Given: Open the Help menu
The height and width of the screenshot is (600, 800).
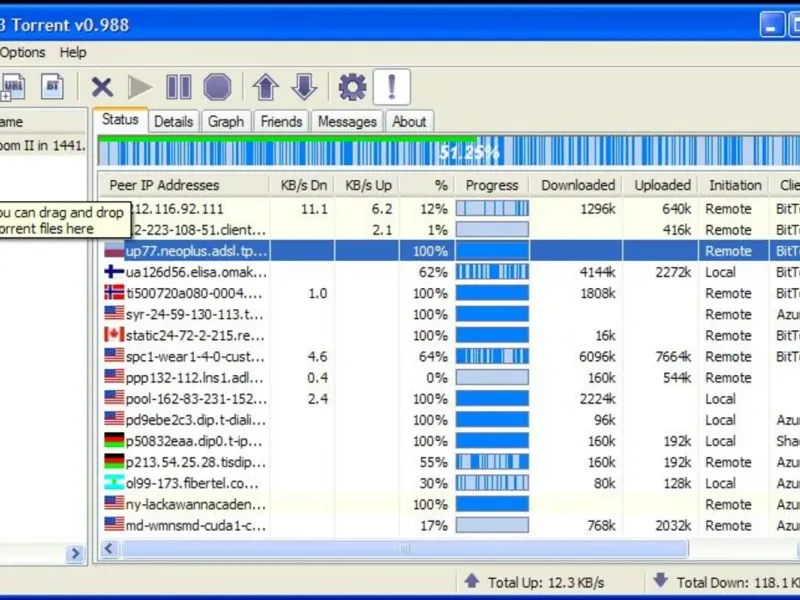Looking at the screenshot, I should 73,53.
